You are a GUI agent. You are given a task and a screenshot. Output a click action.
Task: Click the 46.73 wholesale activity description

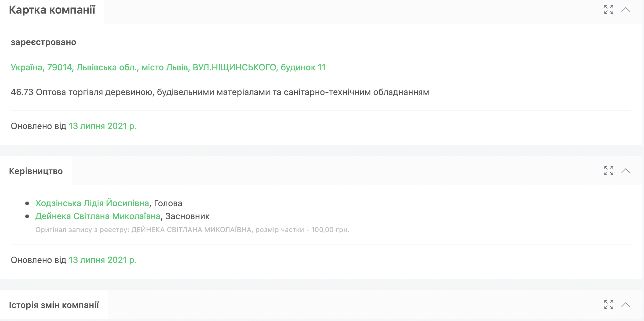[x=220, y=92]
